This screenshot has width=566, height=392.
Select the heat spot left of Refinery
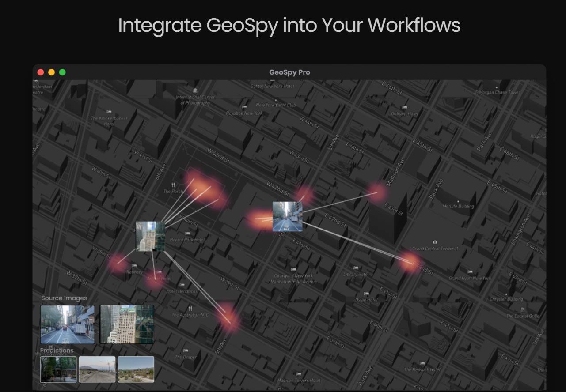pyautogui.click(x=118, y=264)
